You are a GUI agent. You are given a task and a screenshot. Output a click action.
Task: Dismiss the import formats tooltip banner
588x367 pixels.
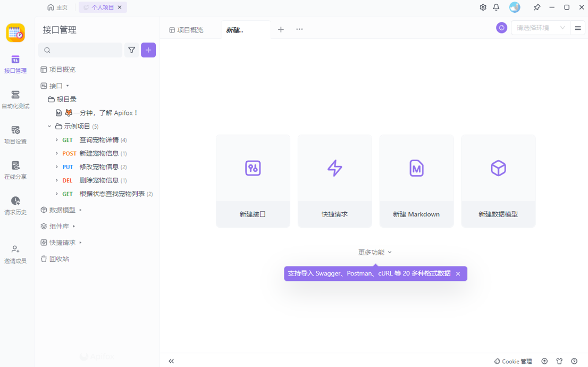click(458, 273)
